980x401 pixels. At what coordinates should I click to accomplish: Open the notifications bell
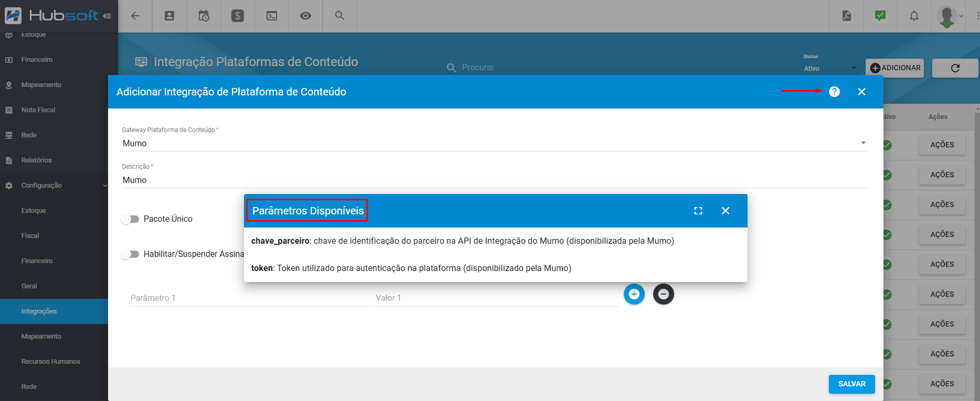click(x=914, y=16)
